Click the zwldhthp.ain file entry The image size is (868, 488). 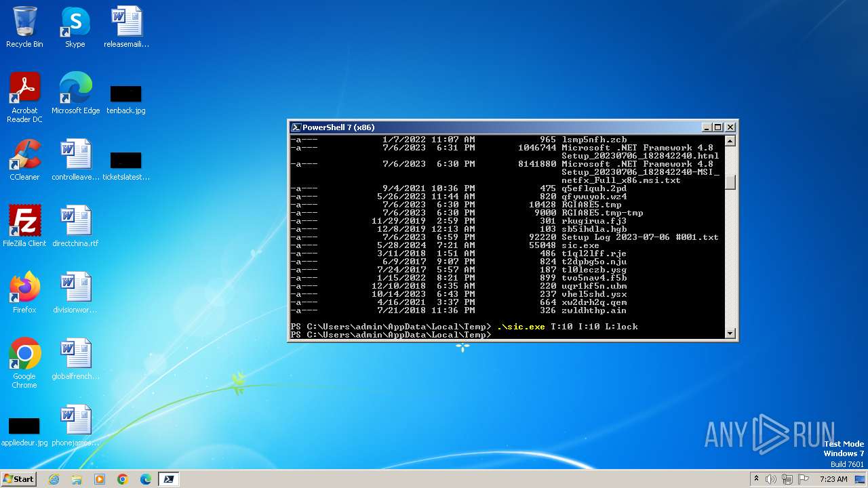point(594,310)
